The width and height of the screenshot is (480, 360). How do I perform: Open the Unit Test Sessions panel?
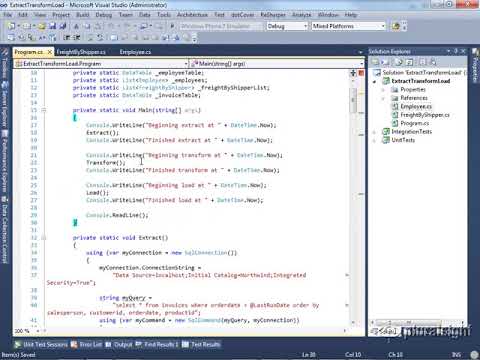41,344
